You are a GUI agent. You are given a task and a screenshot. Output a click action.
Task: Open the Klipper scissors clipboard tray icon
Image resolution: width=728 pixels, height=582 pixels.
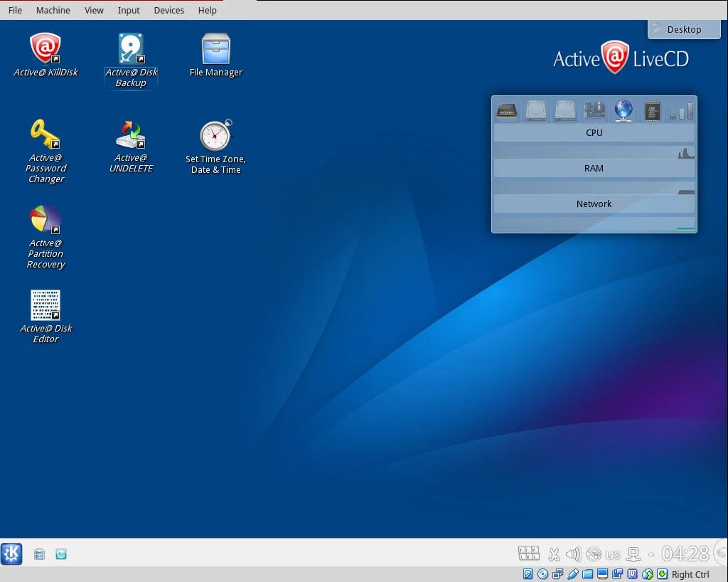(x=554, y=554)
